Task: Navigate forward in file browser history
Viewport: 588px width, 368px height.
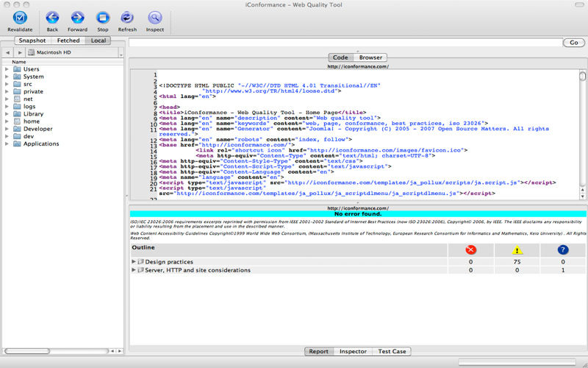Action: click(x=20, y=52)
